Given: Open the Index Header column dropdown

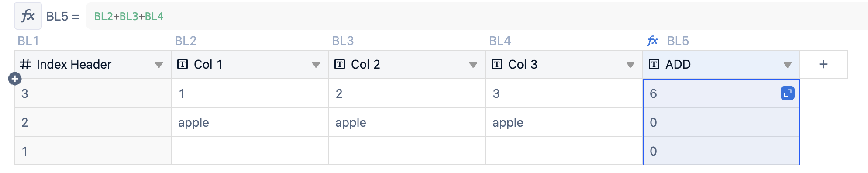Looking at the screenshot, I should click(x=159, y=65).
